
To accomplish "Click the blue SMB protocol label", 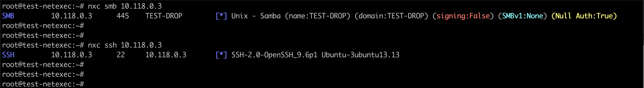I will click(8, 16).
